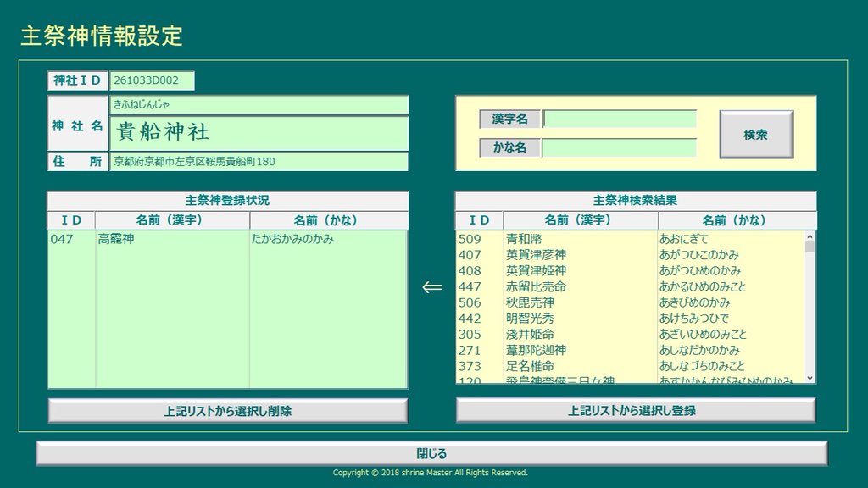Click the 神社ID field 261033D002

coord(152,80)
